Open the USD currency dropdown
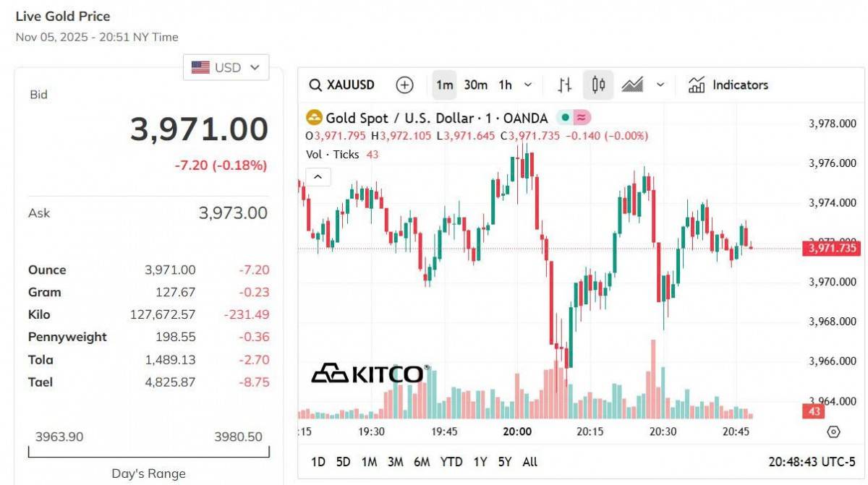The image size is (868, 485). (225, 66)
